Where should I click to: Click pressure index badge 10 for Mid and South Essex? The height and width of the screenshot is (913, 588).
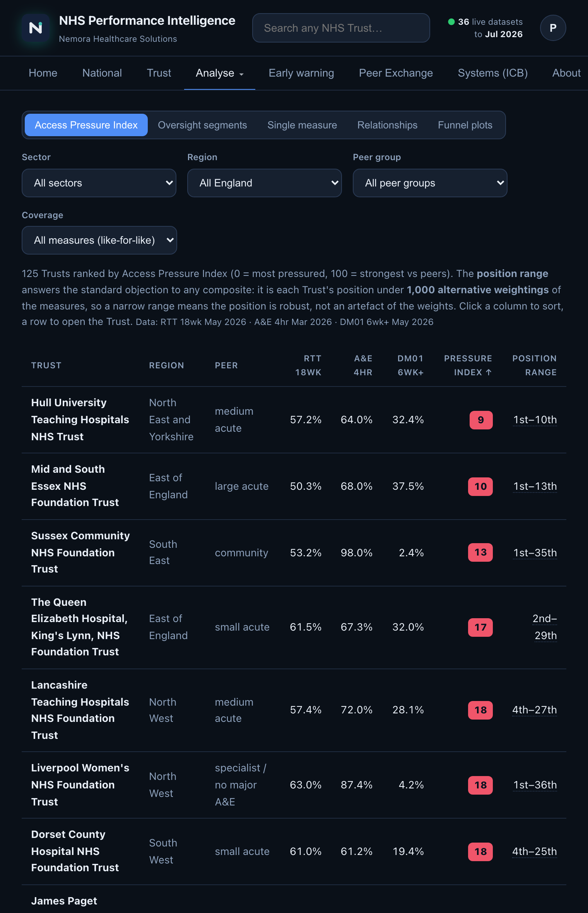[480, 486]
